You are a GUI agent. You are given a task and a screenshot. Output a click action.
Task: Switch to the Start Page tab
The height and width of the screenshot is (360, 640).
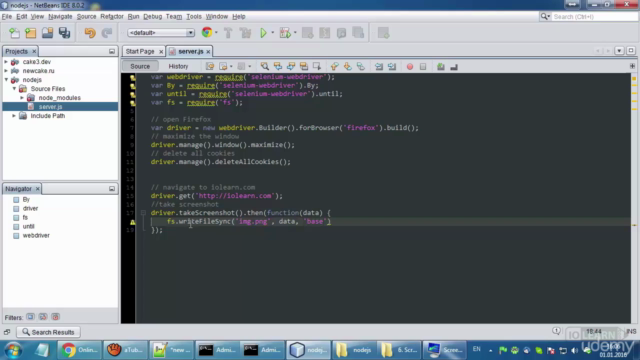point(140,51)
